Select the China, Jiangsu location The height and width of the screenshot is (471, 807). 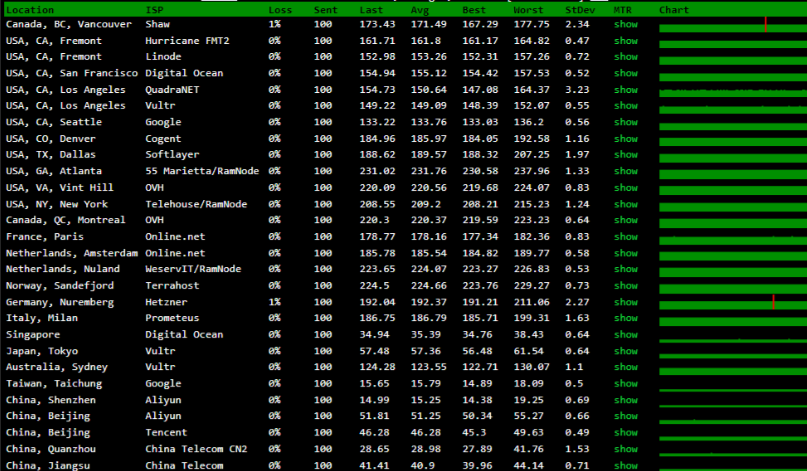pyautogui.click(x=47, y=465)
